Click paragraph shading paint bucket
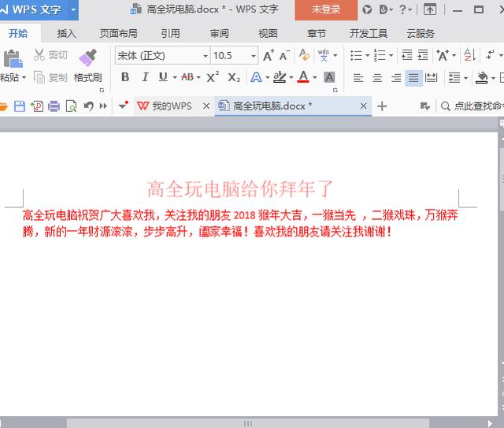Image resolution: width=504 pixels, height=428 pixels. [x=482, y=77]
